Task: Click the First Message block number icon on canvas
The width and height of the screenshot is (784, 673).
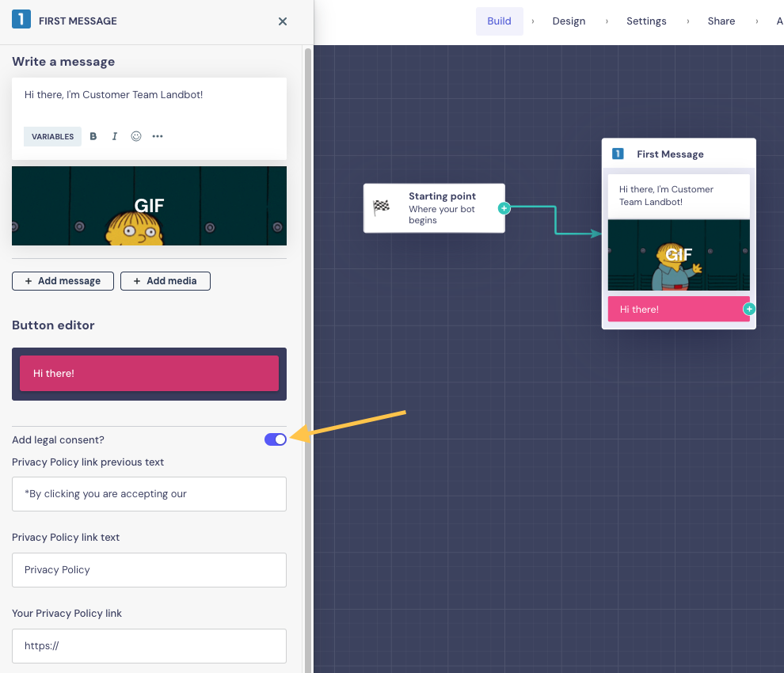Action: [x=618, y=154]
